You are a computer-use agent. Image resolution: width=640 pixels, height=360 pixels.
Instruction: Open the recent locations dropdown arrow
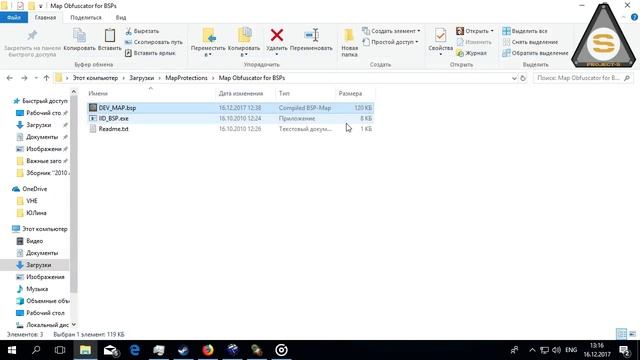[36, 78]
